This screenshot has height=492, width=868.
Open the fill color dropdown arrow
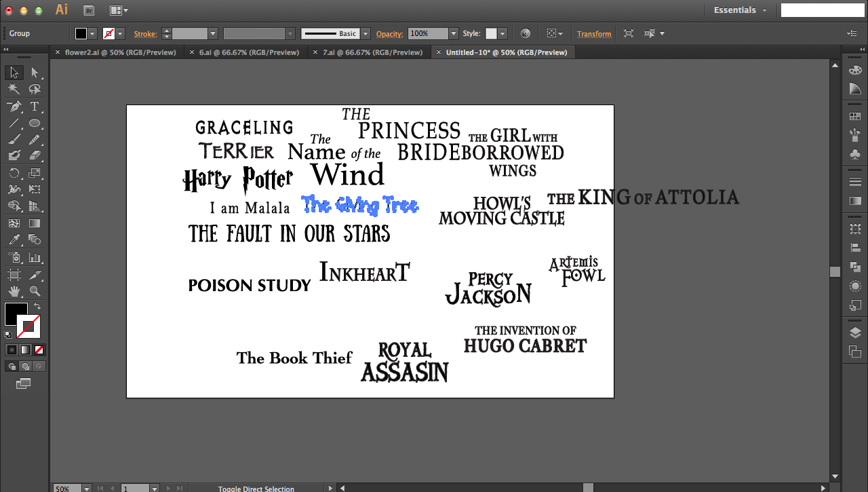(x=93, y=33)
